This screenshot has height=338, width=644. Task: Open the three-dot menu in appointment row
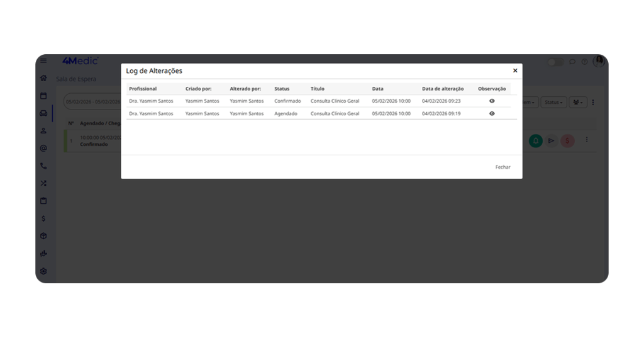[x=587, y=140]
